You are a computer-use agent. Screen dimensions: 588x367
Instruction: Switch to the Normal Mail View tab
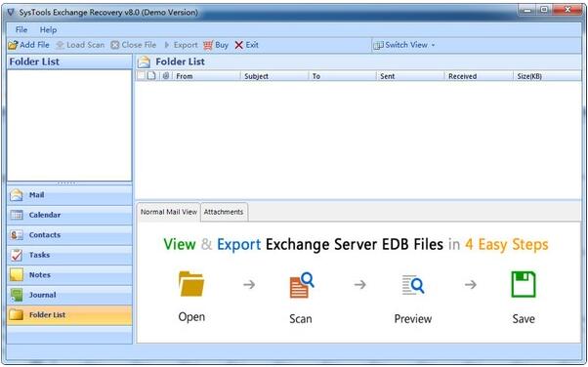pyautogui.click(x=168, y=212)
